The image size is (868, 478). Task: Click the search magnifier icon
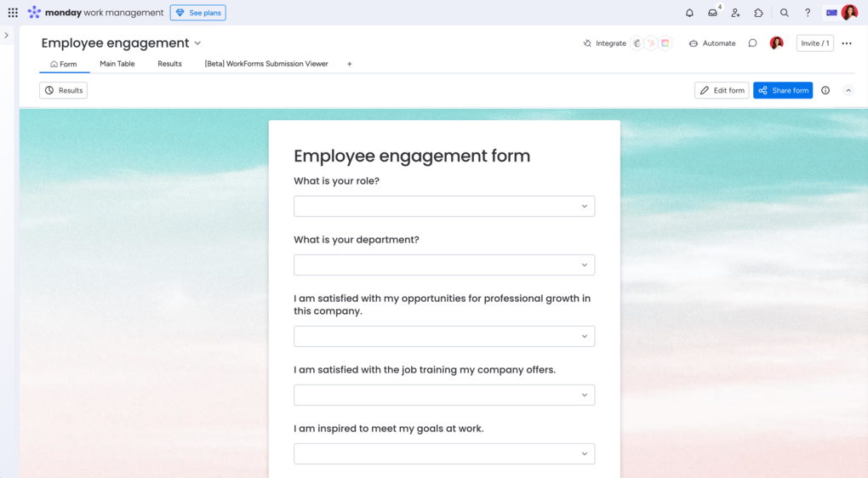click(785, 13)
